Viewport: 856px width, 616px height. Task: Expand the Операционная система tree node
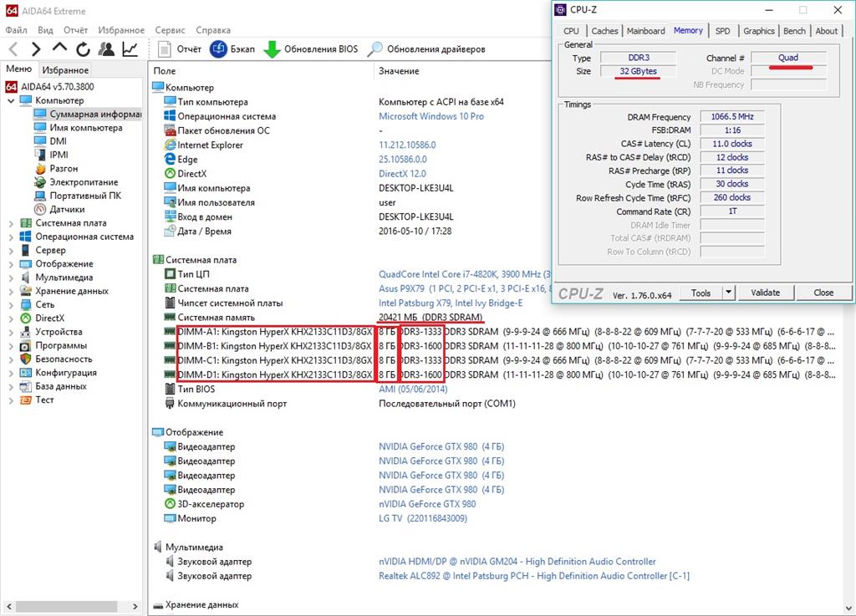[x=11, y=237]
